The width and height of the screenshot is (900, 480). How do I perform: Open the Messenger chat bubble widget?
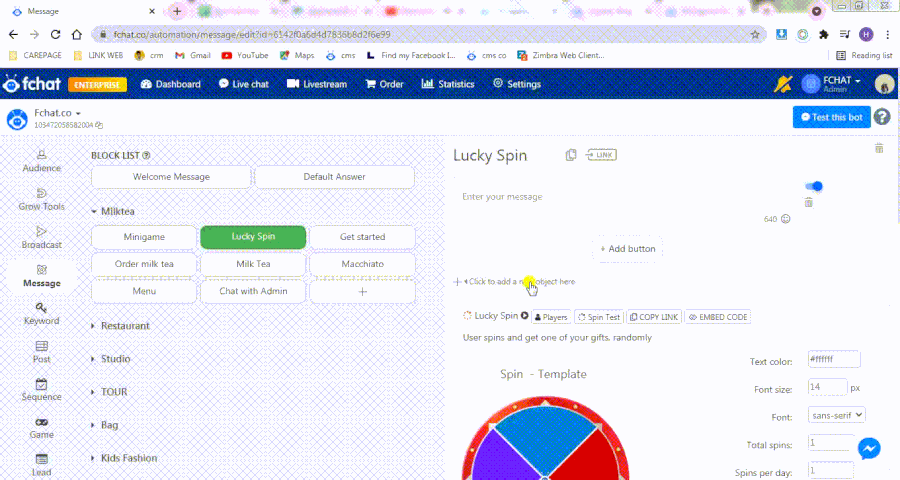click(x=869, y=448)
